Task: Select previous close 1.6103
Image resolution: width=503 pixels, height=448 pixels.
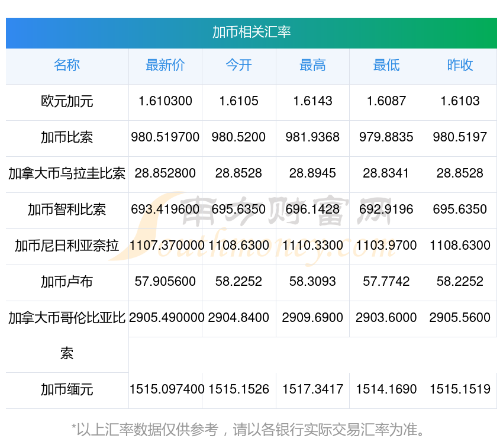Action: coord(460,101)
